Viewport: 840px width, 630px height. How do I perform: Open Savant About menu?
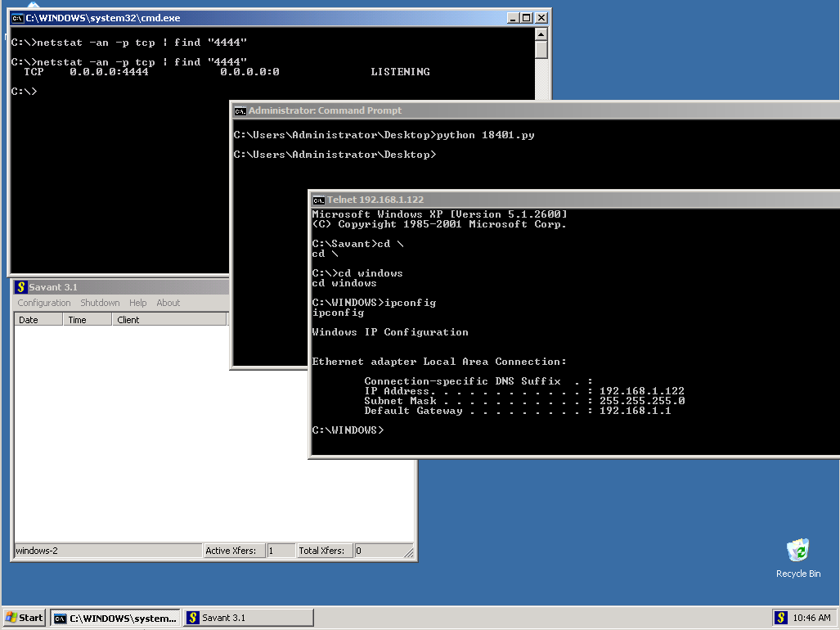point(168,303)
